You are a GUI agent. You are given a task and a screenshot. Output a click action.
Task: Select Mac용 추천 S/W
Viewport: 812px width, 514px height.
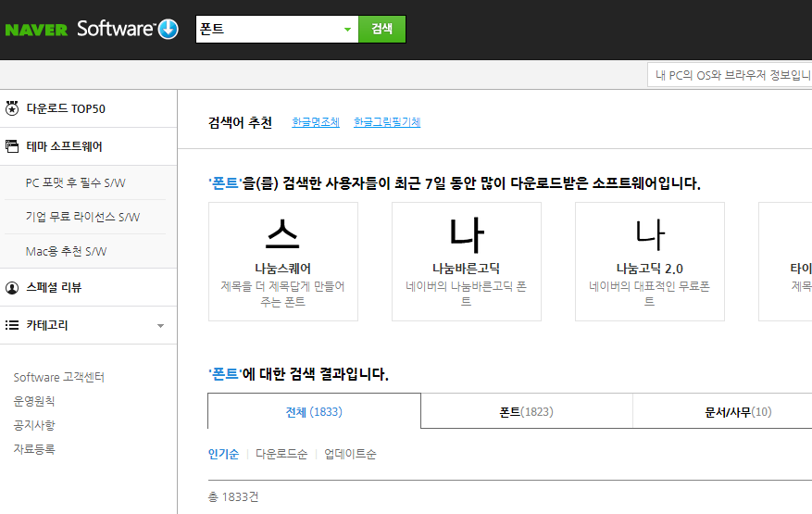[67, 252]
